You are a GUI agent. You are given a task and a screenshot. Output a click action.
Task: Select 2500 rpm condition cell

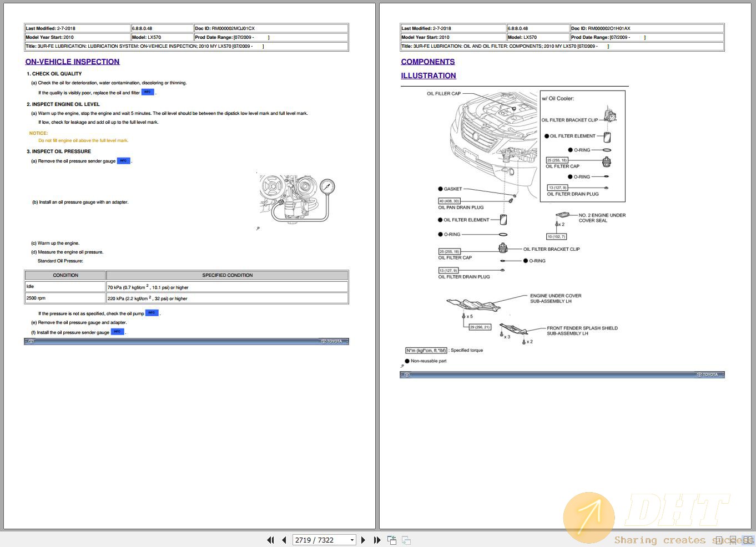65,298
